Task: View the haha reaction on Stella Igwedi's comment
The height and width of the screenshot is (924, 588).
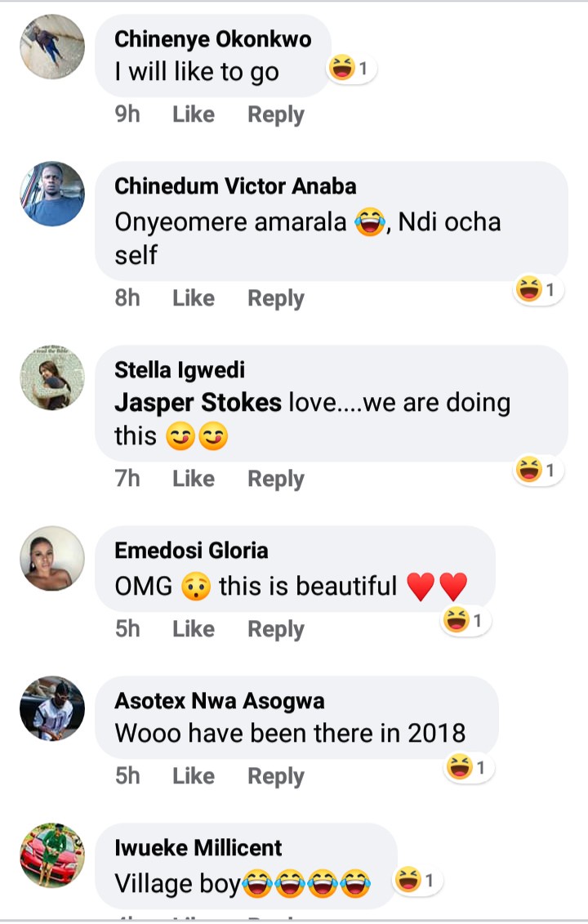Action: click(x=539, y=470)
